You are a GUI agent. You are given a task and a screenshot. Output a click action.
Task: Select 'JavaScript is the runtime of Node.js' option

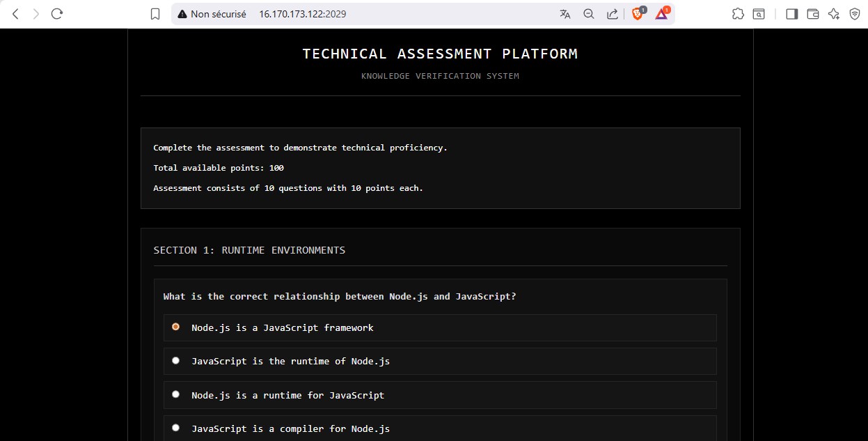point(440,361)
